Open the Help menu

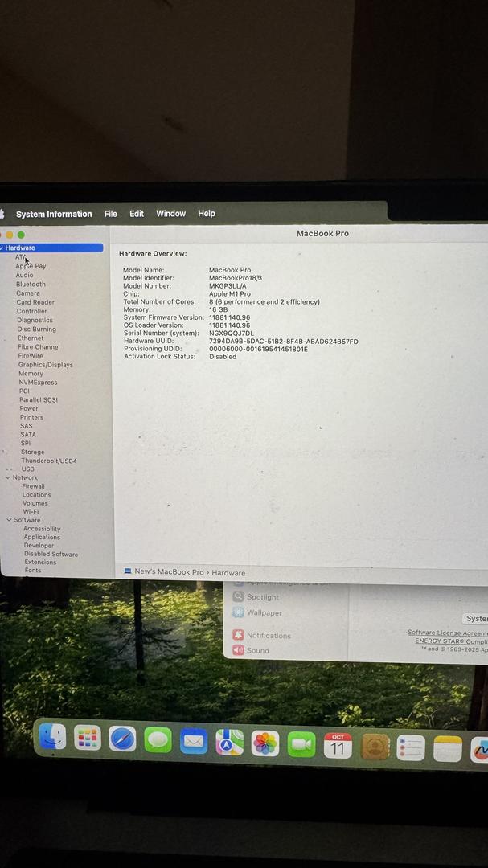point(207,213)
